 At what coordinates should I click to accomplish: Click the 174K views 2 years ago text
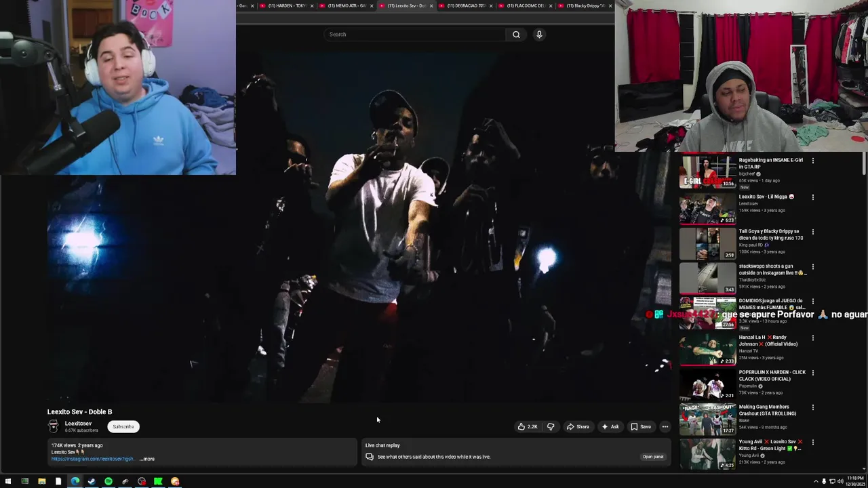77,445
